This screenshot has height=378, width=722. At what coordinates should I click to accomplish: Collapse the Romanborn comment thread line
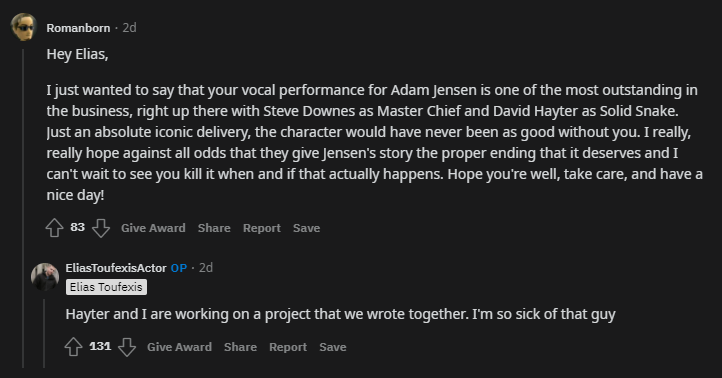(x=23, y=208)
